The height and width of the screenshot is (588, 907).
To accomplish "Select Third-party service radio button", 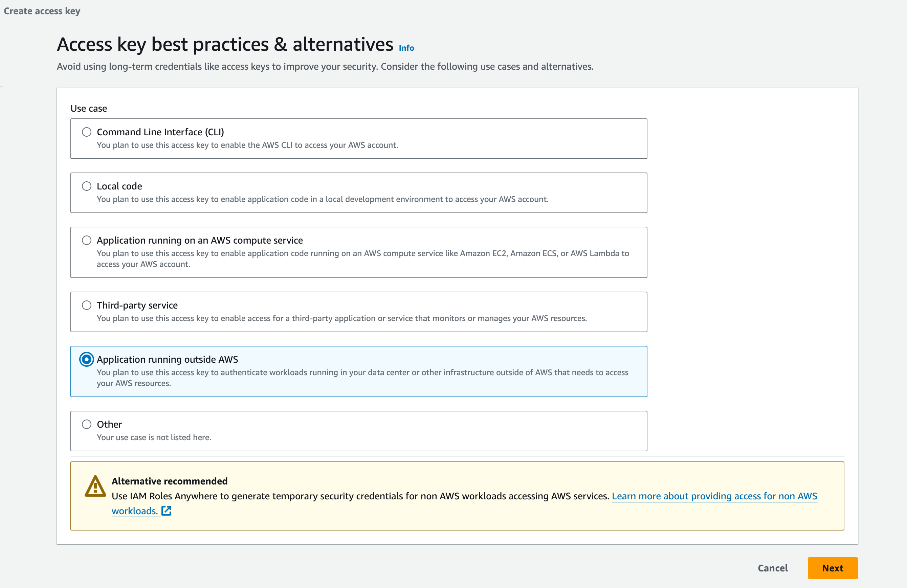I will click(87, 305).
